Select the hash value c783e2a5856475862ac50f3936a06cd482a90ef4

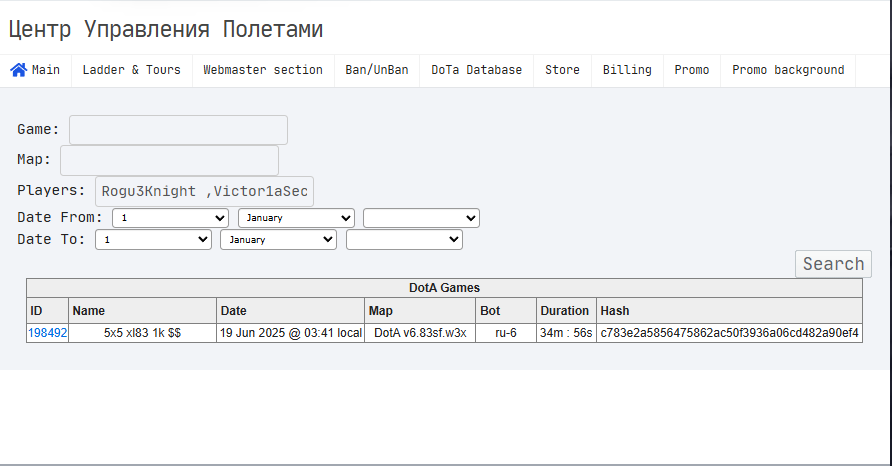click(729, 333)
